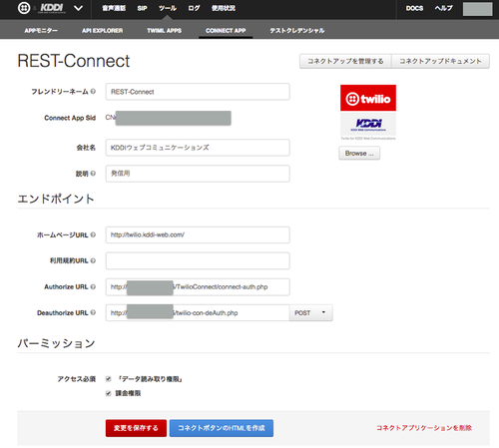Open the SIP menu
The width and height of the screenshot is (499, 448).
click(x=142, y=8)
